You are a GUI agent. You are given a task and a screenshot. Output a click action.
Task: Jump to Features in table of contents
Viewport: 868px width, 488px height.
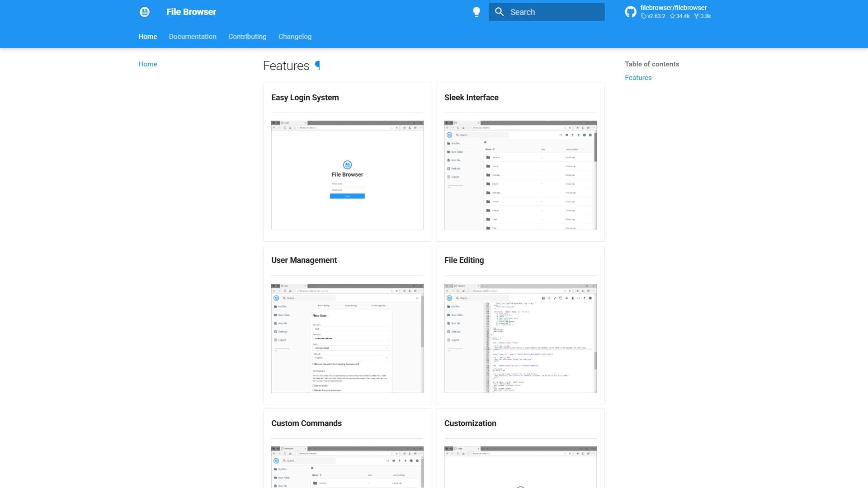(638, 78)
